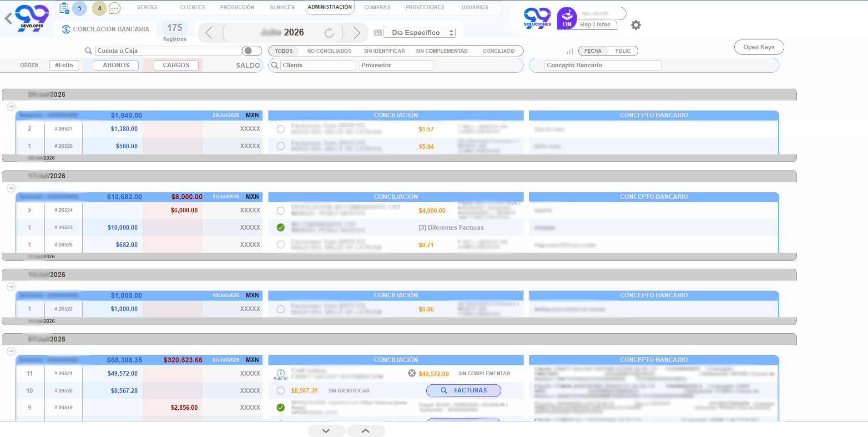This screenshot has width=868, height=437.
Task: Open the COMPRAS menu
Action: [x=377, y=7]
